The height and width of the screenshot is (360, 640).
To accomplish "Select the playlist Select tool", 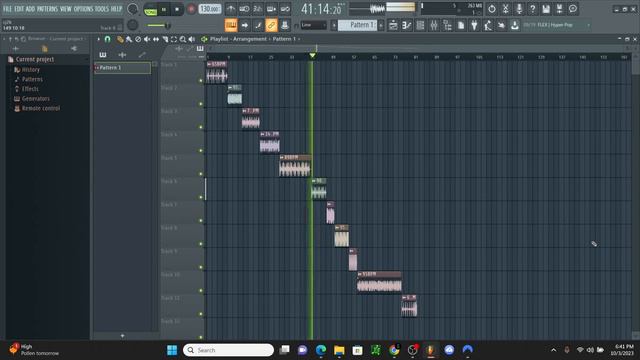I will pos(174,39).
